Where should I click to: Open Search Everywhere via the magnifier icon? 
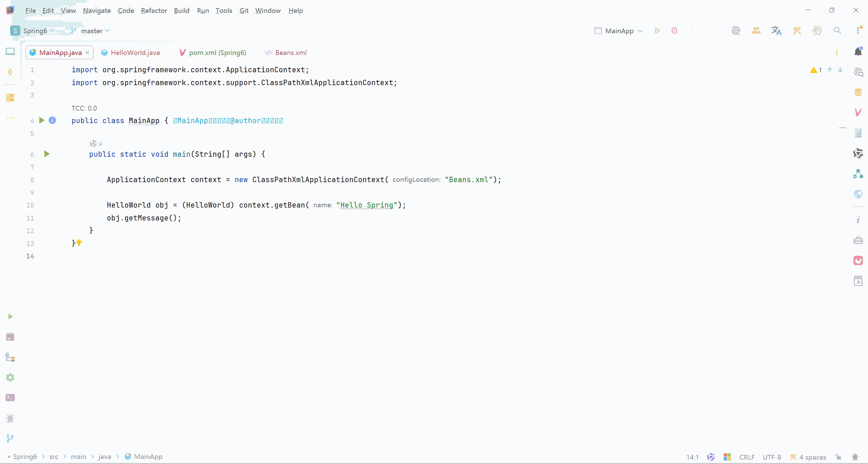click(x=837, y=31)
